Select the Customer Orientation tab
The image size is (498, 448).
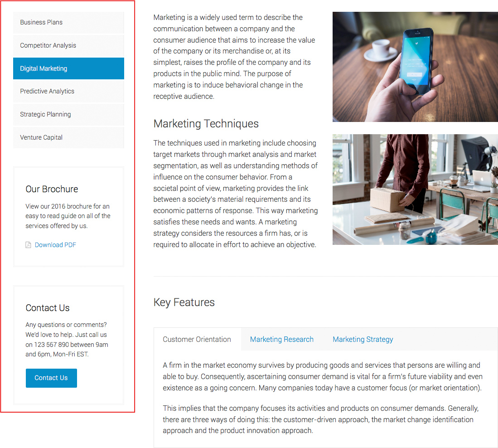pos(197,339)
